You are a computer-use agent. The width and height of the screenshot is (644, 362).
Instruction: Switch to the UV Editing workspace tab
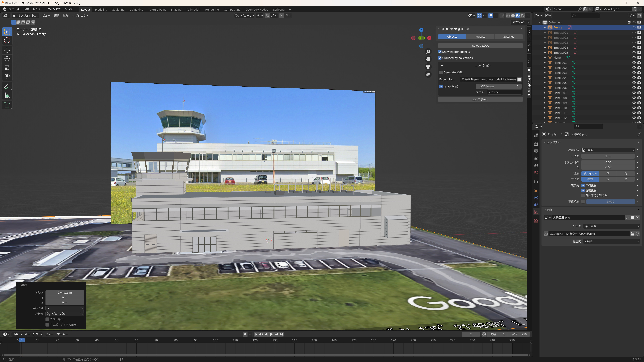click(136, 10)
